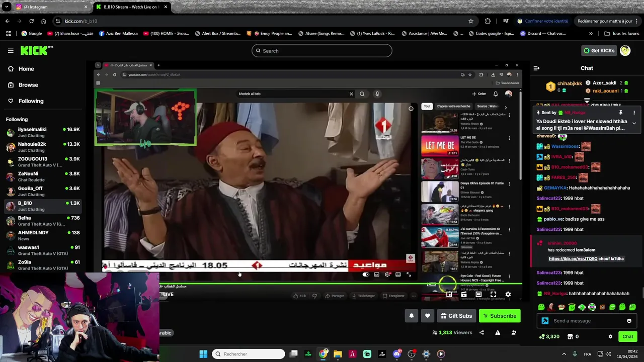This screenshot has height=362, width=644.
Task: Report stream with warning icon
Action: [x=498, y=332]
